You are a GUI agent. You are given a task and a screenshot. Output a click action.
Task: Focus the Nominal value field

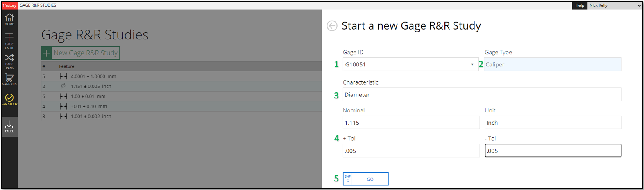click(x=411, y=123)
